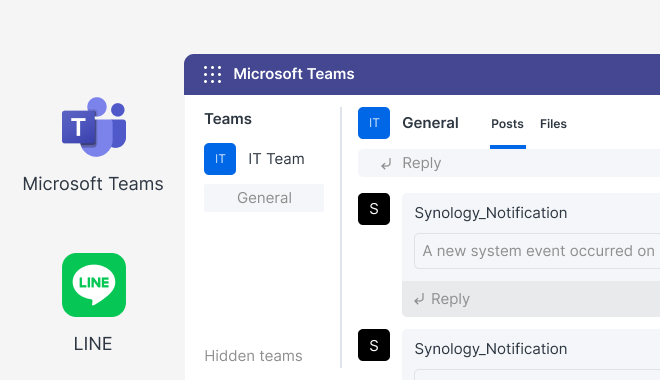Image resolution: width=660 pixels, height=380 pixels.
Task: Click second Synology_Notification sender name
Action: point(491,349)
